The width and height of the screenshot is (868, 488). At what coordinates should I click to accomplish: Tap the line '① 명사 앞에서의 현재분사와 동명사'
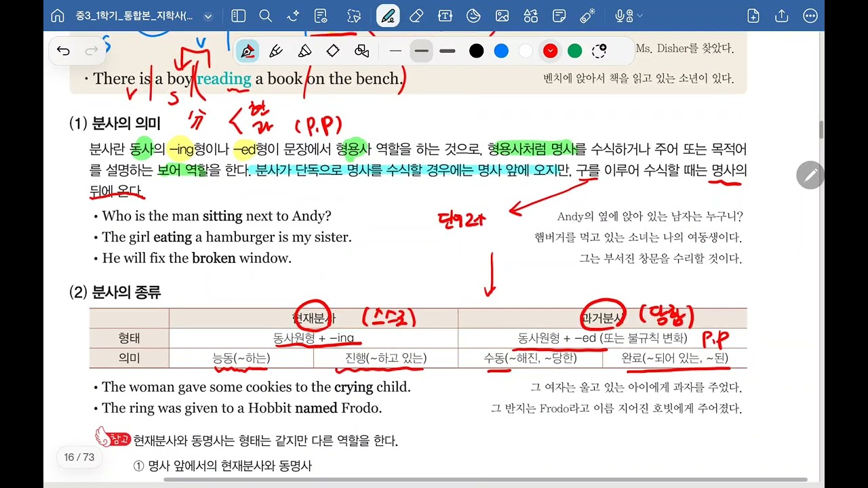(x=222, y=466)
